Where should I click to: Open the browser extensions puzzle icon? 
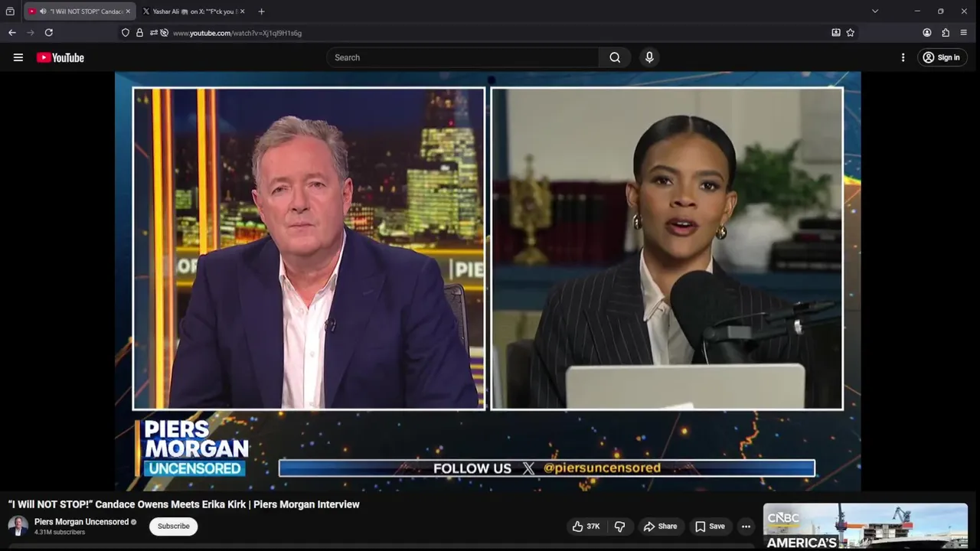coord(946,33)
